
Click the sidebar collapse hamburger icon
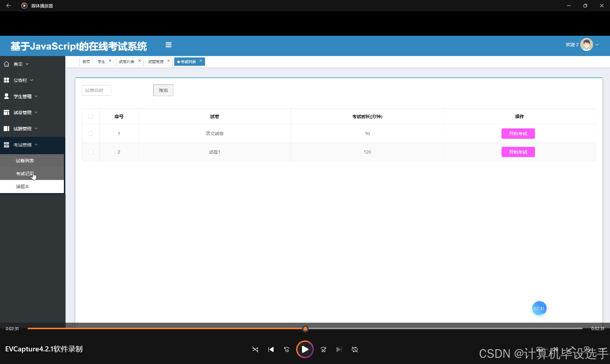pyautogui.click(x=168, y=45)
